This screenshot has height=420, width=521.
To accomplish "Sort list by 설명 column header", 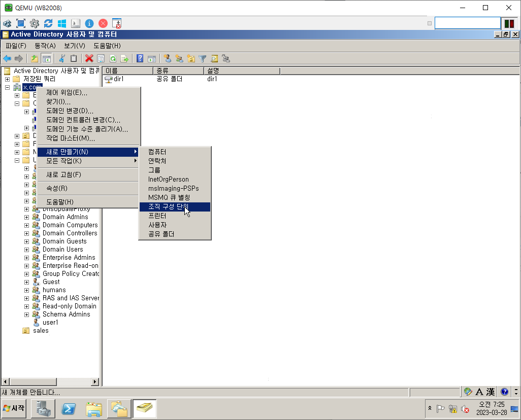I will (242, 71).
